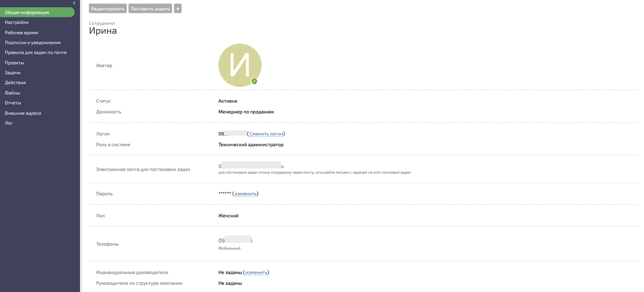This screenshot has width=644, height=292.
Task: Select Подписки и уведомления menu item
Action: coord(33,43)
